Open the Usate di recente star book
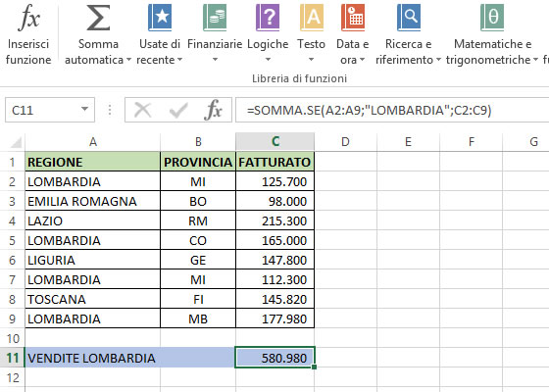The height and width of the screenshot is (392, 549). coord(160,18)
